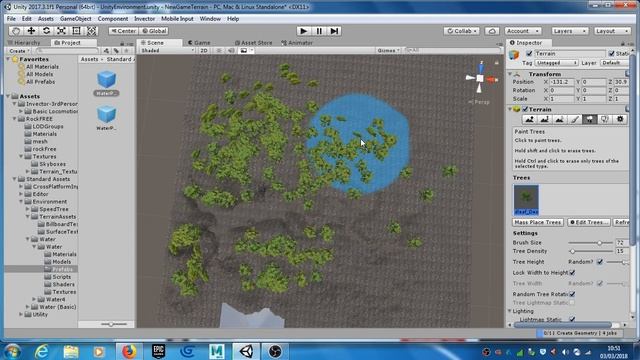Open the Component menu
640x360 pixels.
click(113, 19)
